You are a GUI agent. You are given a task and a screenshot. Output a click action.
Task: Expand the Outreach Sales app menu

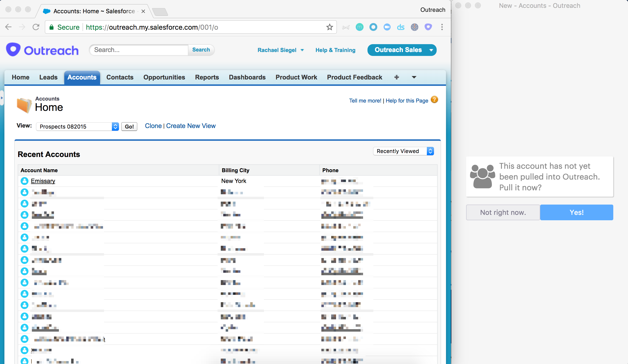[431, 50]
